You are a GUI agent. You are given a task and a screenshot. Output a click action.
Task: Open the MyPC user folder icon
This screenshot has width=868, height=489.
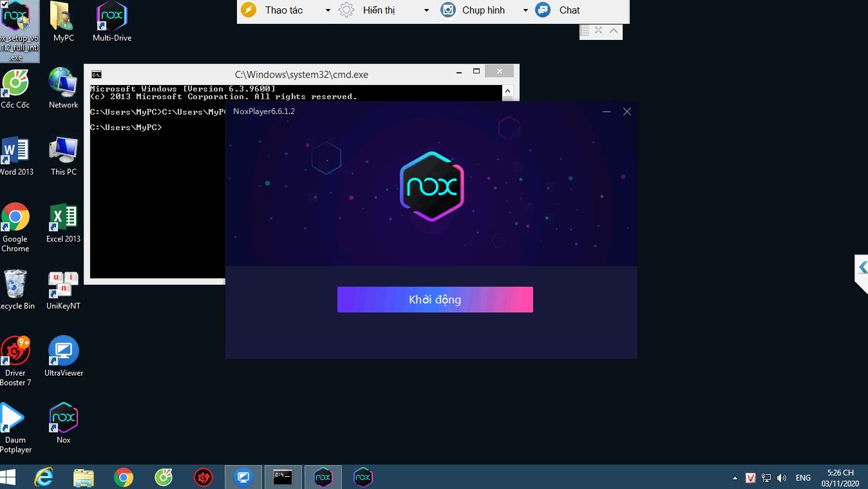(63, 22)
